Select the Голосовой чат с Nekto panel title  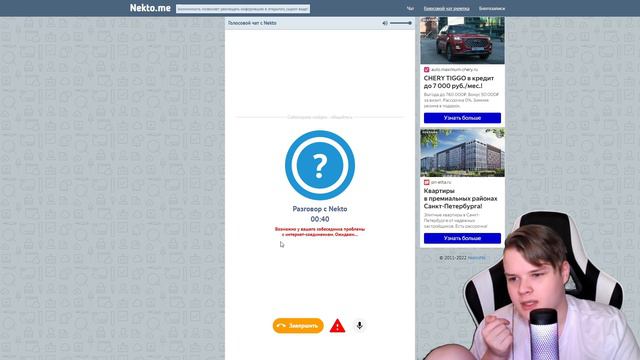point(252,23)
